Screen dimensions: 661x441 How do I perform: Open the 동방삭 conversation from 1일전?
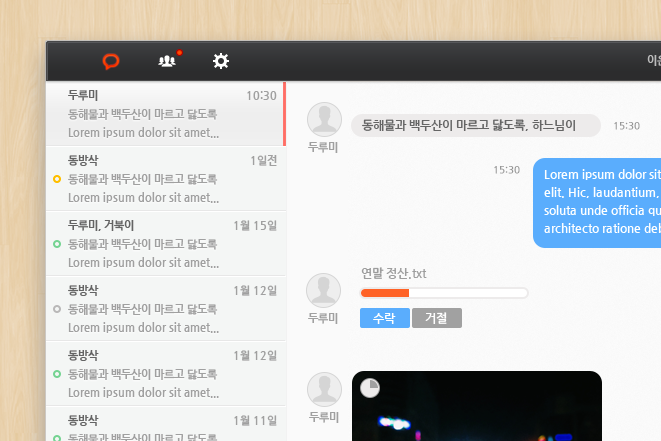(x=165, y=179)
